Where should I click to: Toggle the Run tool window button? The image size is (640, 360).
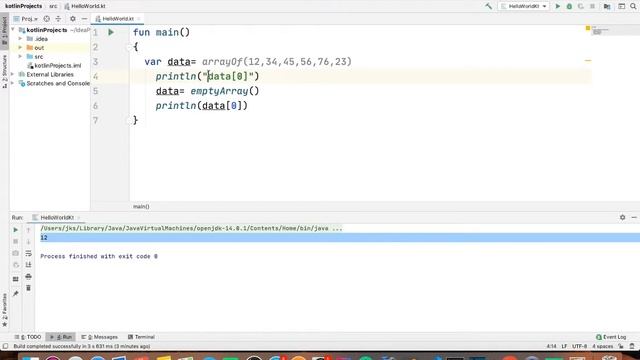point(60,337)
